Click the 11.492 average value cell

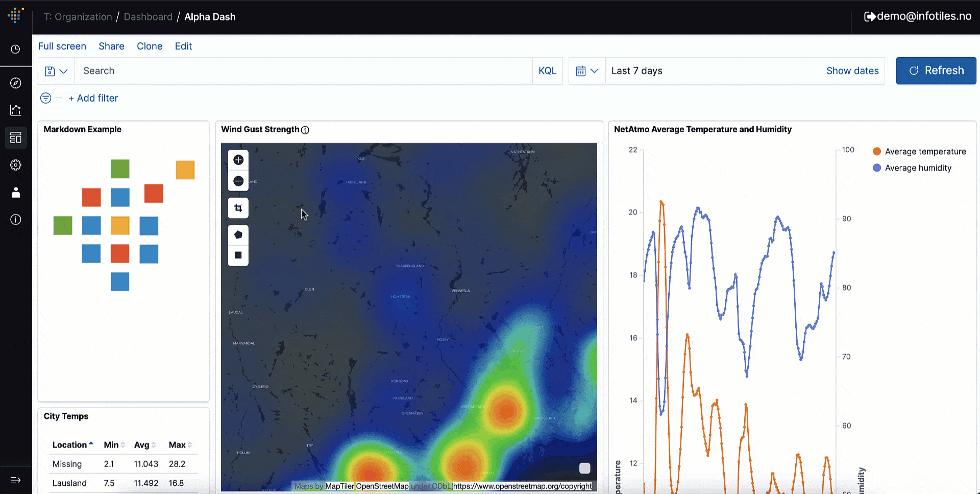point(146,483)
